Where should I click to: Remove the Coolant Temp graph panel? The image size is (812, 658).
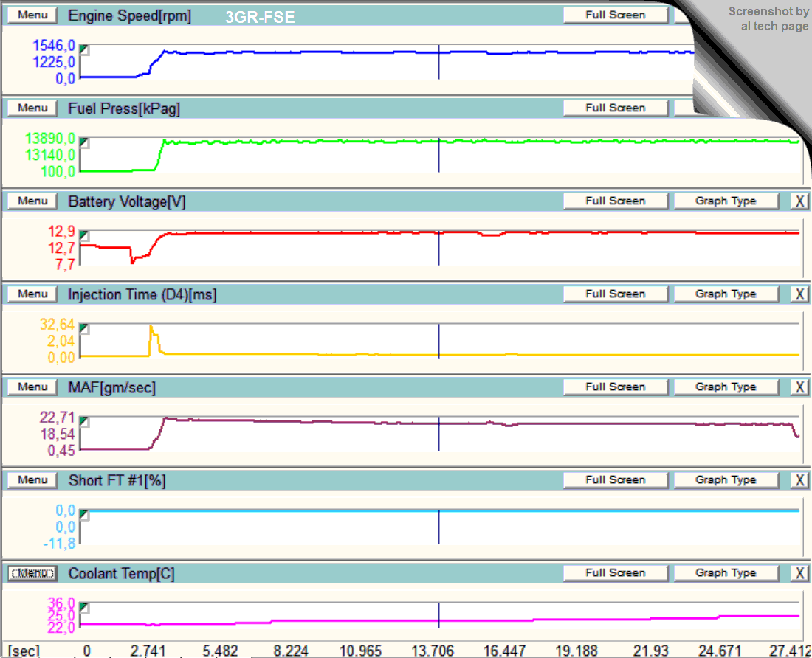[799, 572]
